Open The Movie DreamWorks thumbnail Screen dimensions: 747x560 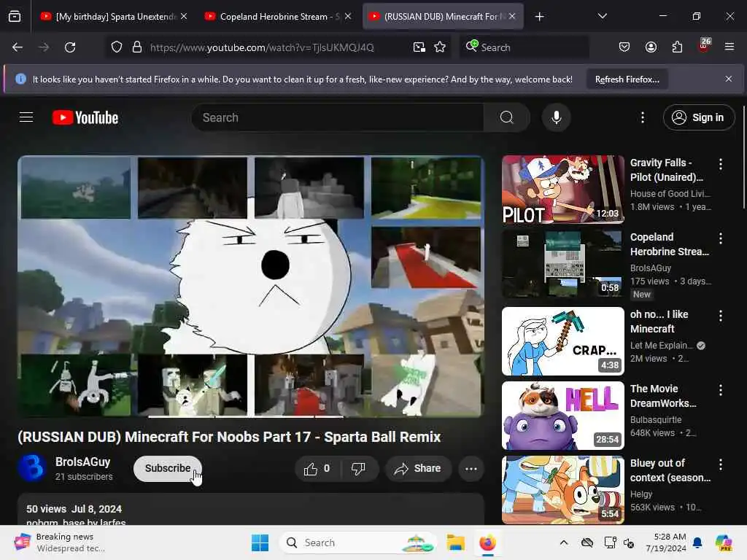(563, 416)
